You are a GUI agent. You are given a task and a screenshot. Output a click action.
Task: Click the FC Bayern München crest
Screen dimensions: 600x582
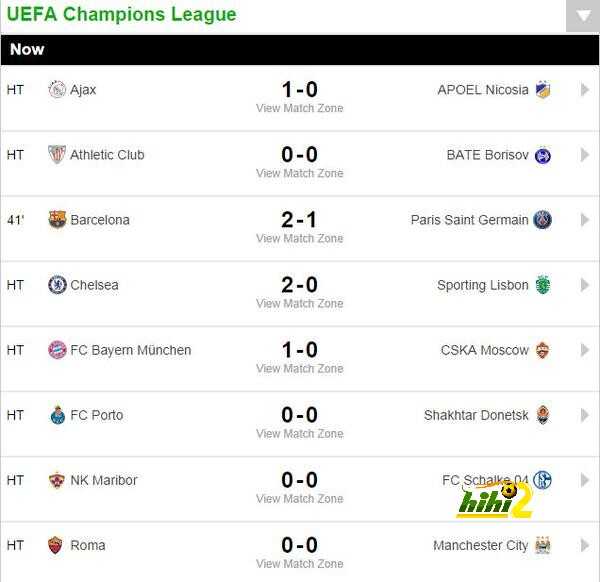pos(57,350)
